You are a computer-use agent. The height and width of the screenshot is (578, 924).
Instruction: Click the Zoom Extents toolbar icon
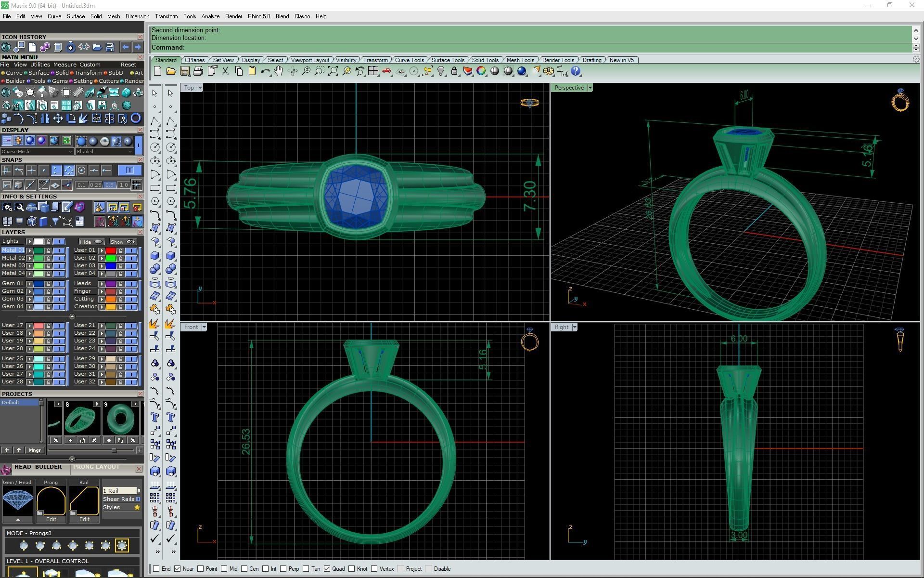(x=333, y=71)
